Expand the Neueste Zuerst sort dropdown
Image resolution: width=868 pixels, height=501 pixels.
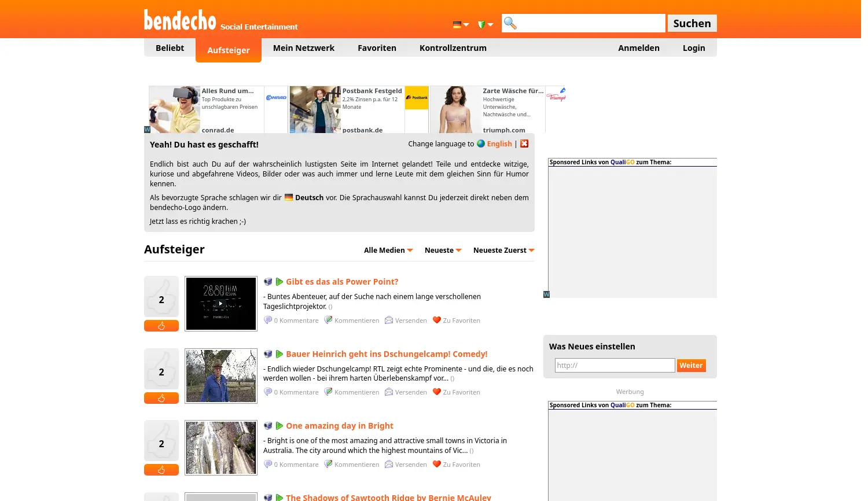click(503, 250)
